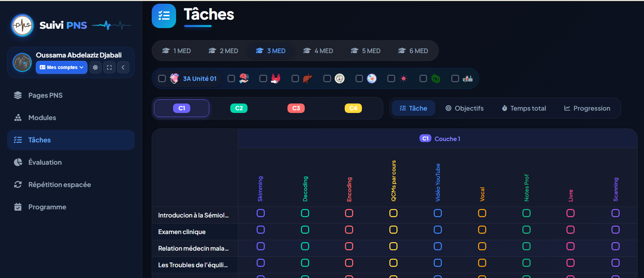This screenshot has height=278, width=644.
Task: Tick the checkbox beside the green bacteria unit
Action: tap(423, 78)
